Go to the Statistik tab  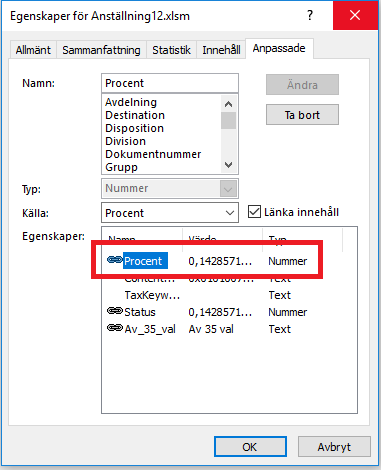(x=171, y=50)
